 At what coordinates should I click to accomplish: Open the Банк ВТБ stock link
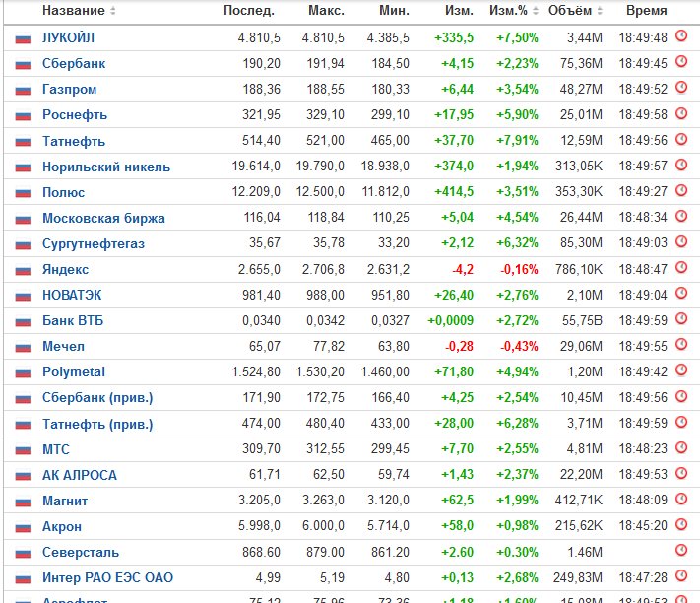coord(73,320)
